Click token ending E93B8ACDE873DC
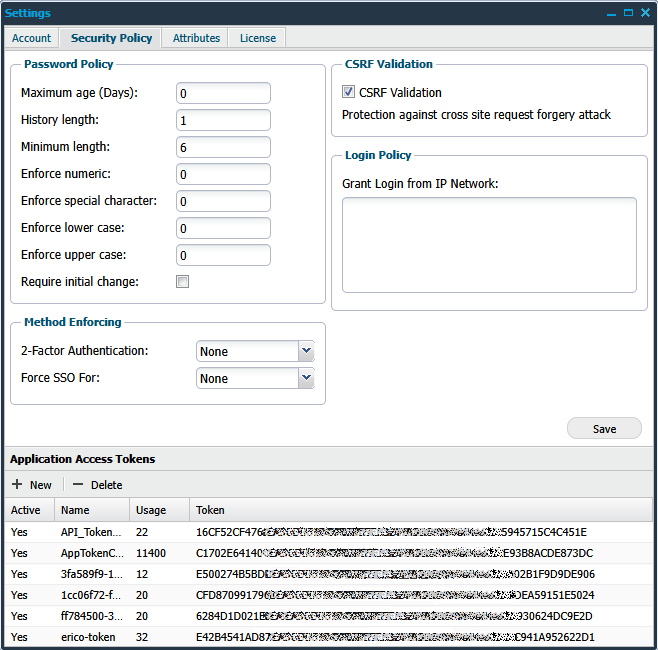 pos(394,553)
